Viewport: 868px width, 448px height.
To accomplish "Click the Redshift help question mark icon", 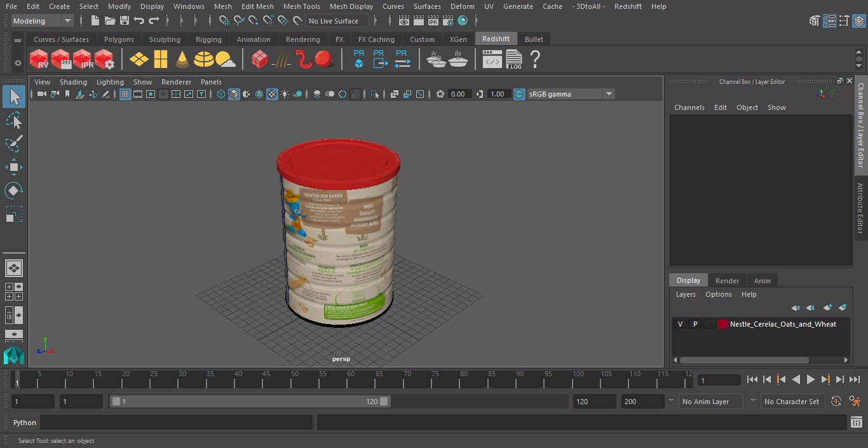I will pyautogui.click(x=535, y=60).
